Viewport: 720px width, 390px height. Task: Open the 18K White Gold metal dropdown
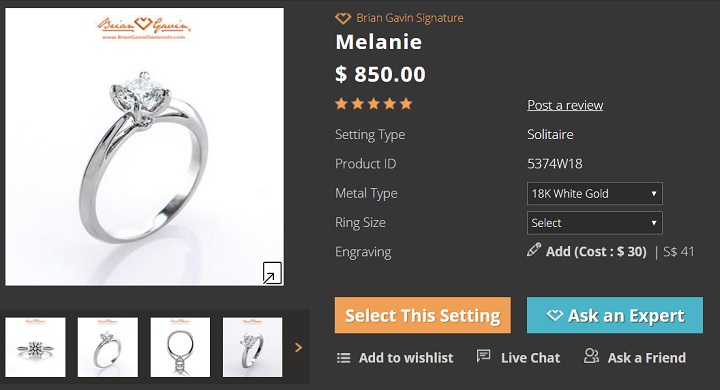[x=595, y=193]
